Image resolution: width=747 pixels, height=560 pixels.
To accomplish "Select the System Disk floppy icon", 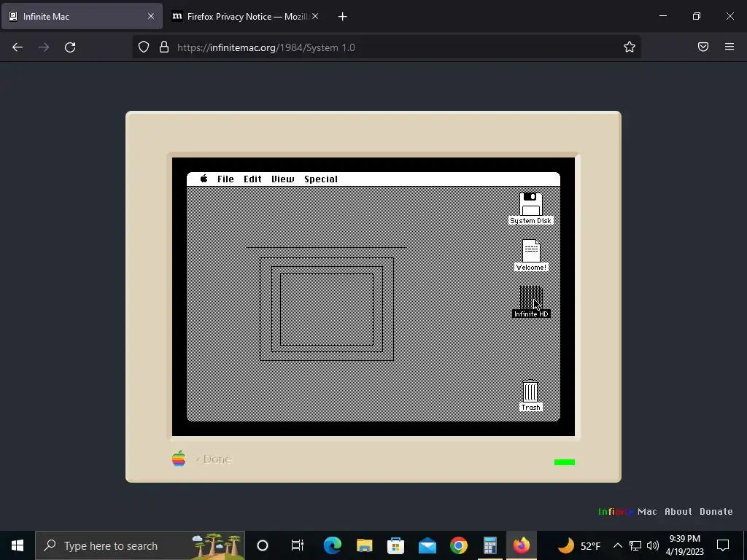I will (531, 204).
